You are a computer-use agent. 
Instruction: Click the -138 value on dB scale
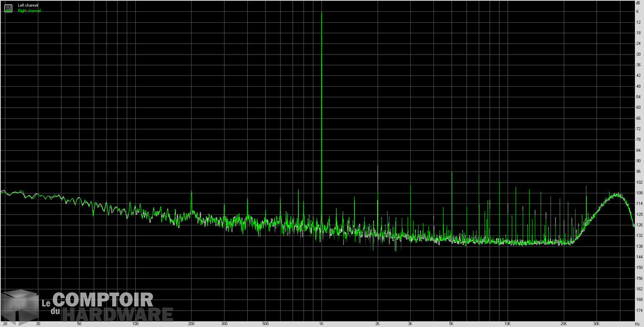tap(638, 246)
